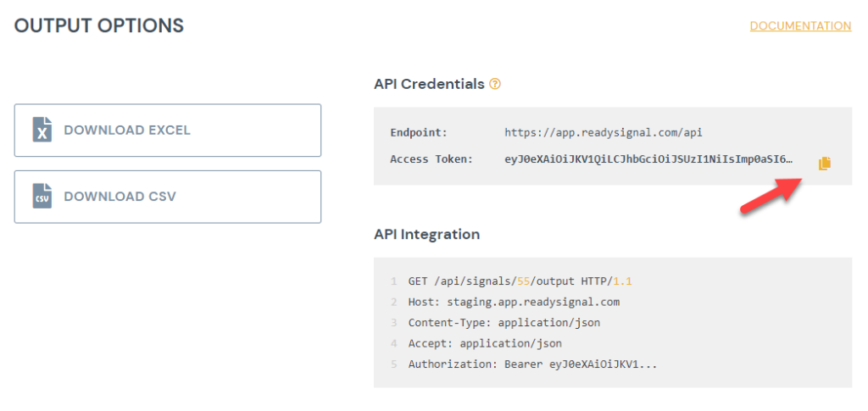
Task: Click the Accept application/json line
Action: click(485, 343)
